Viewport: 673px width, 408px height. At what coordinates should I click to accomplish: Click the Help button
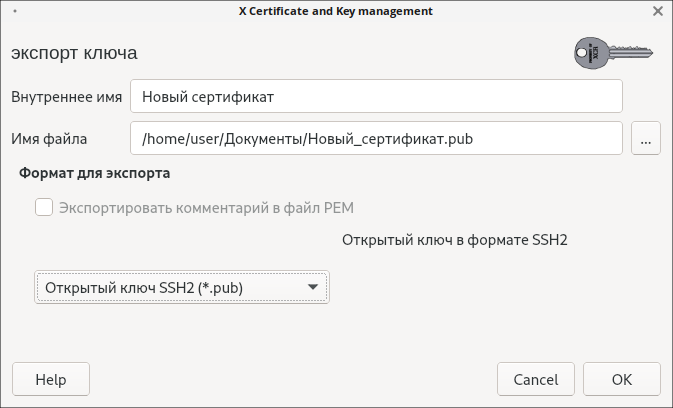pyautogui.click(x=50, y=380)
